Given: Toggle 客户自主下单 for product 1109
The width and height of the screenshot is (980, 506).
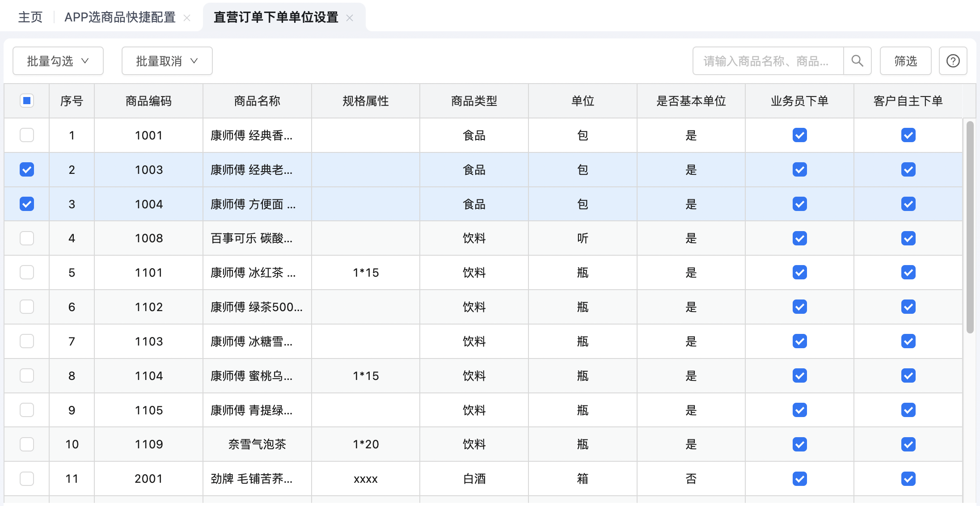Looking at the screenshot, I should coord(908,444).
